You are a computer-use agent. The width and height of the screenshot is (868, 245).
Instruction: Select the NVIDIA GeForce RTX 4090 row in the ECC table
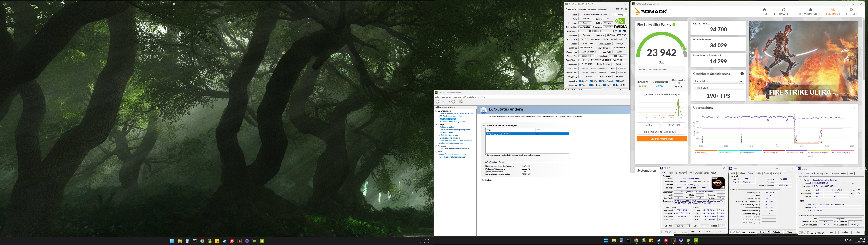527,134
